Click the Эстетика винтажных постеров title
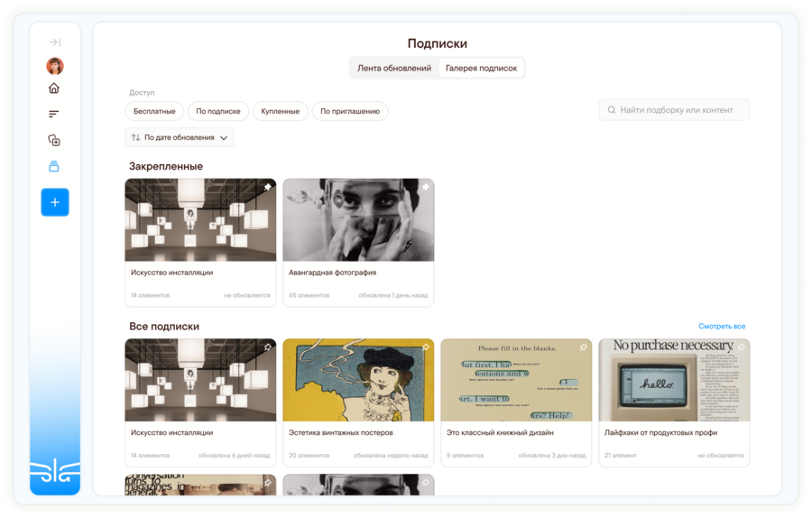 click(x=341, y=432)
